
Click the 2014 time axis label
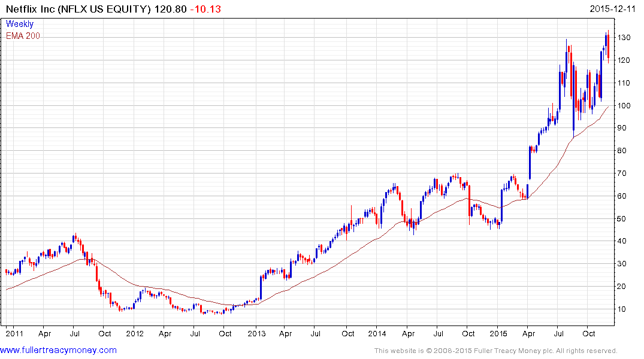pyautogui.click(x=377, y=333)
